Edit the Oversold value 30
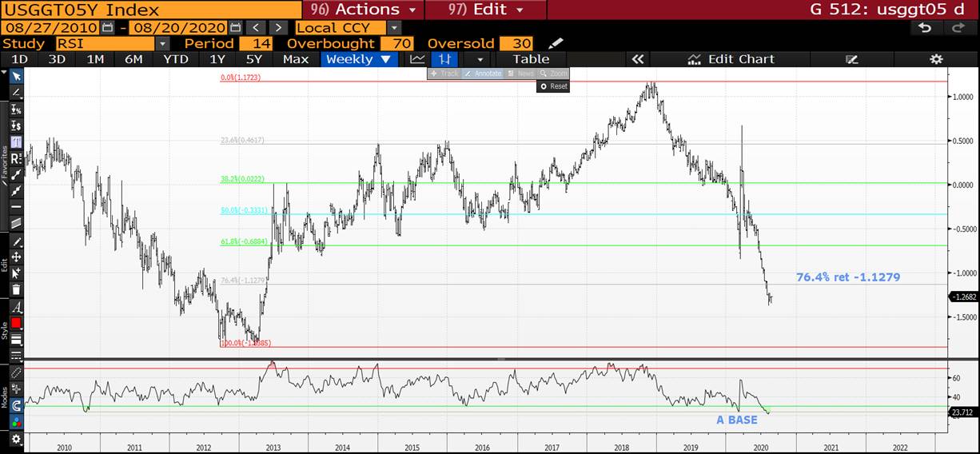The height and width of the screenshot is (454, 980). (516, 43)
